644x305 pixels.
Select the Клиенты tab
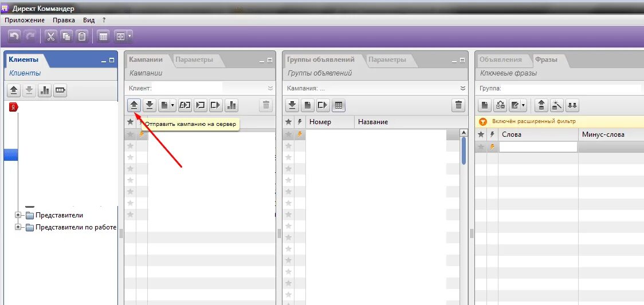click(x=23, y=60)
